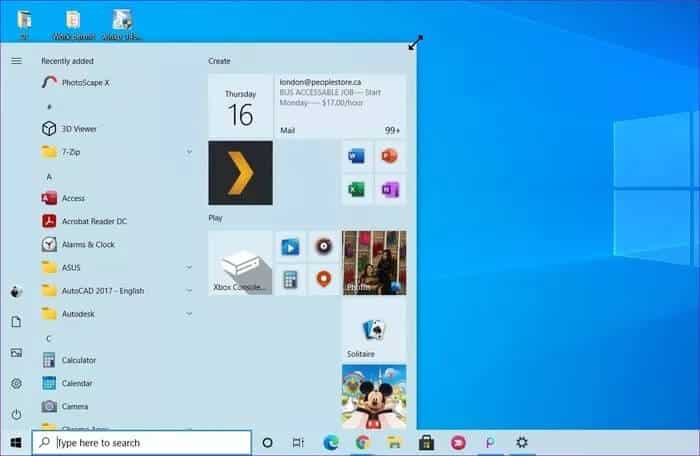Click the Create group heading

[x=219, y=61]
